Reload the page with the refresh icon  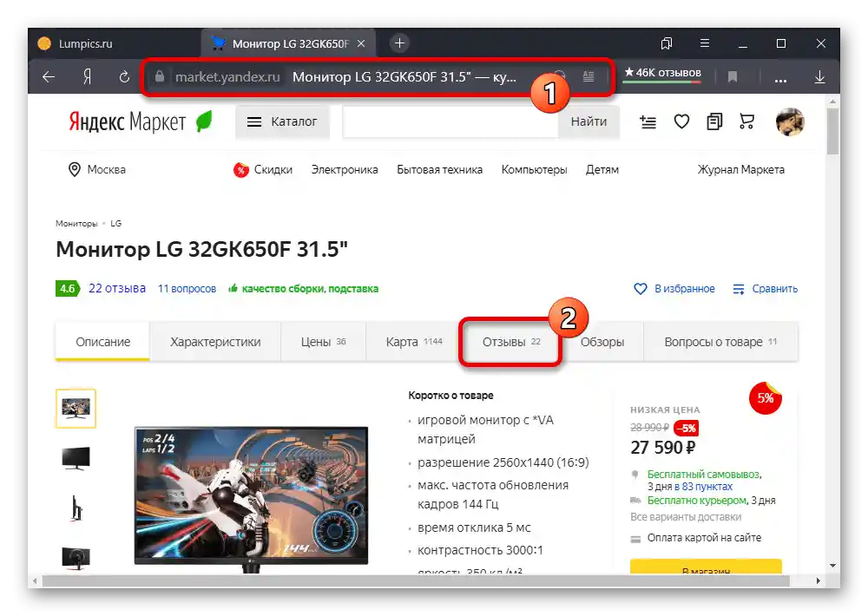124,77
